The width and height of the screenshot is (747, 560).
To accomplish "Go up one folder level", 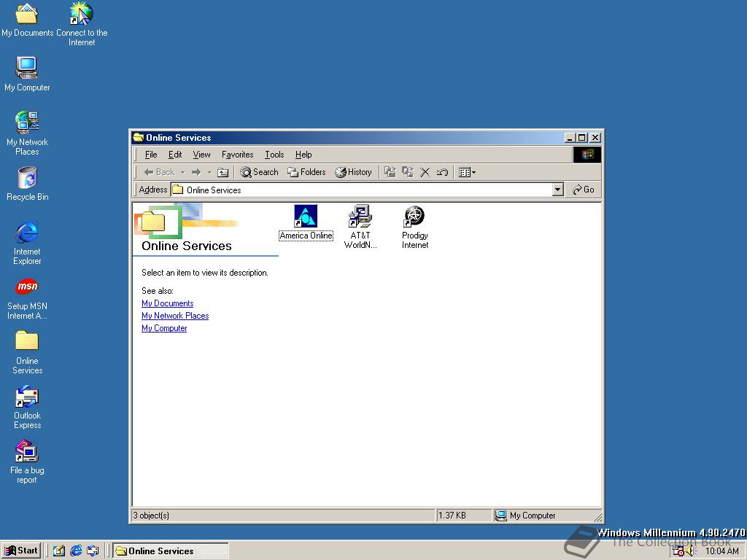I will [x=222, y=172].
